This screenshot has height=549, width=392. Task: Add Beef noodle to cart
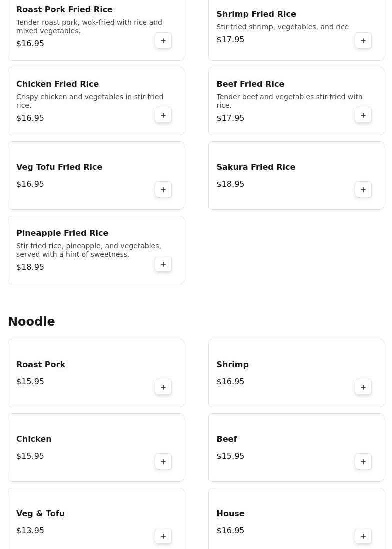[363, 462]
